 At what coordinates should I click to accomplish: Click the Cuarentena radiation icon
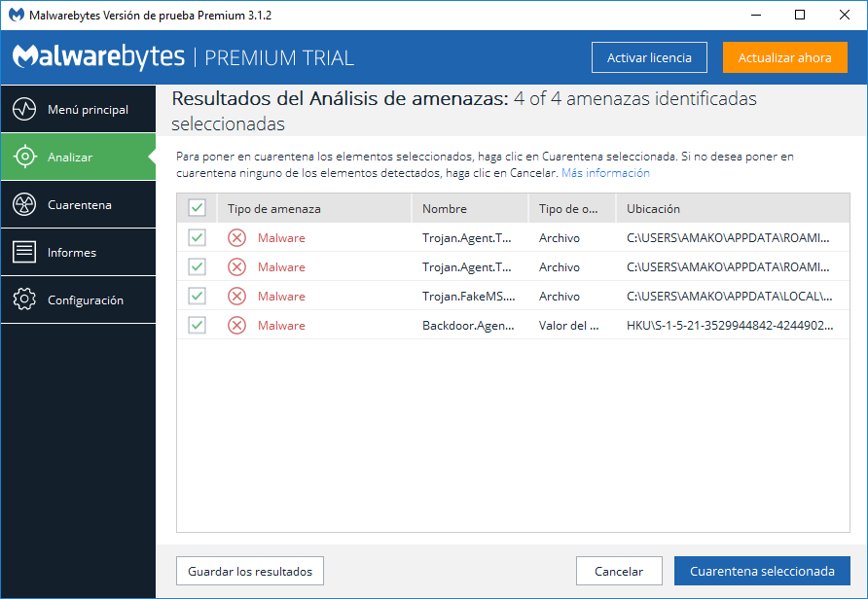24,204
